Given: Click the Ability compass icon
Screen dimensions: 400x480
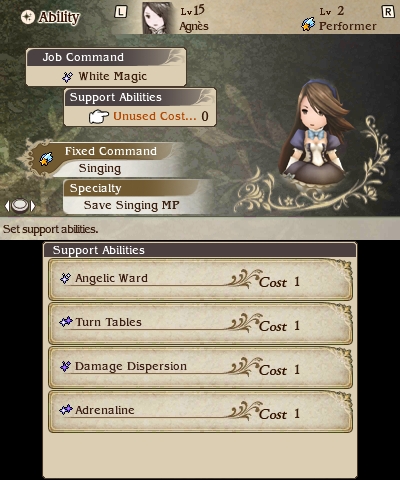Looking at the screenshot, I should click(x=28, y=17).
